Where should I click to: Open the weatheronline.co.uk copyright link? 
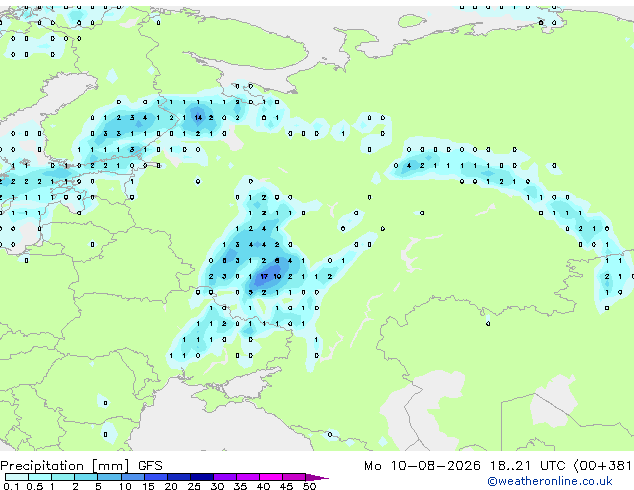[x=550, y=481]
